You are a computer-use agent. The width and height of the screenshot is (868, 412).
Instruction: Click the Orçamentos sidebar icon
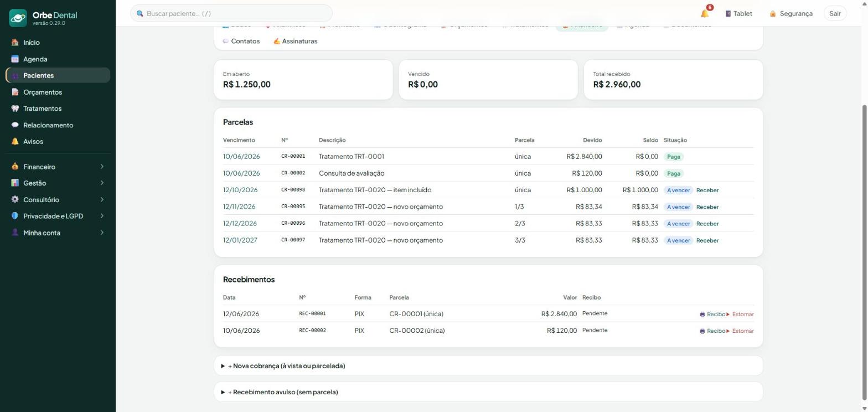coord(15,92)
